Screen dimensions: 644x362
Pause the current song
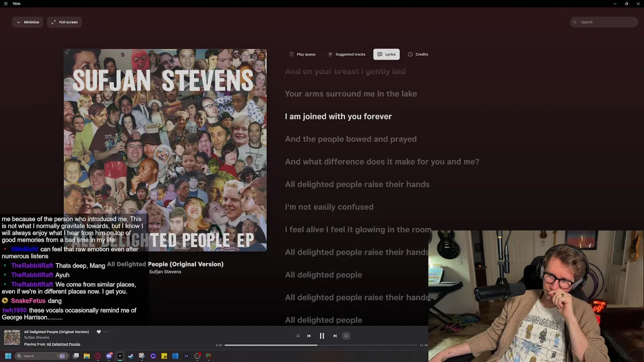(x=322, y=336)
